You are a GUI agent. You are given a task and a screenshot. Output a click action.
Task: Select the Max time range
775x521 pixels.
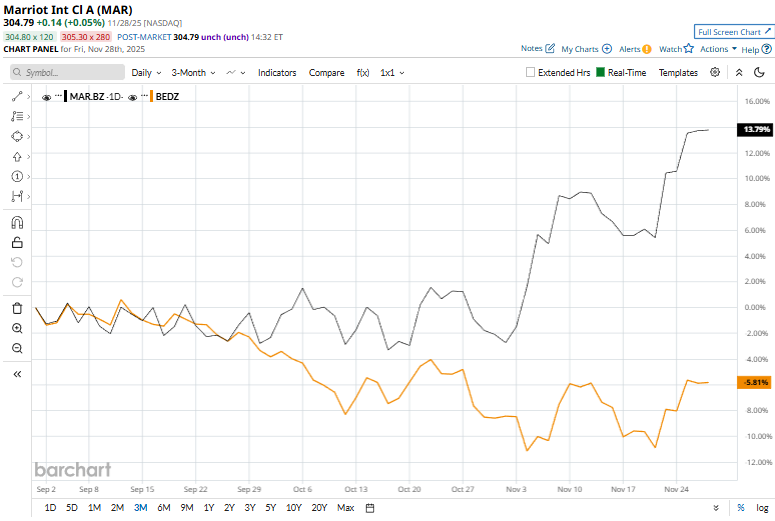tap(345, 508)
